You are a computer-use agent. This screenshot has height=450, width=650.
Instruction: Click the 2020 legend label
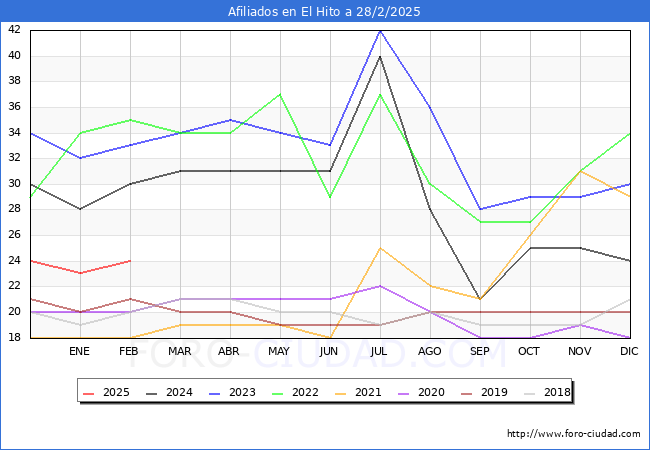431,392
